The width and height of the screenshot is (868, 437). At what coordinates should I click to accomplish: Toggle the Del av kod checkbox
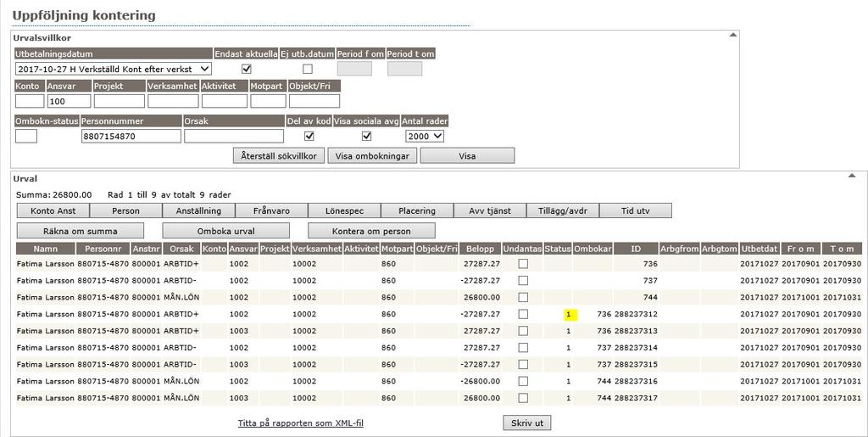pyautogui.click(x=309, y=137)
